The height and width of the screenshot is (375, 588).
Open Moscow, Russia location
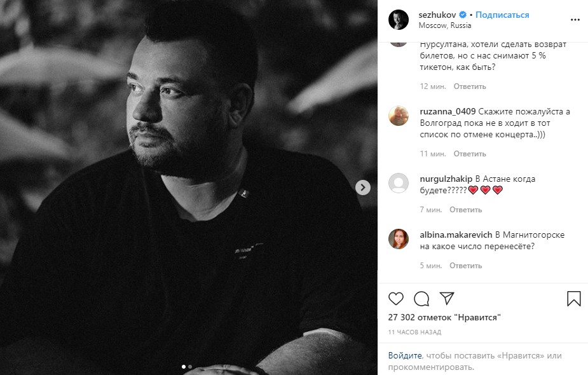click(445, 25)
